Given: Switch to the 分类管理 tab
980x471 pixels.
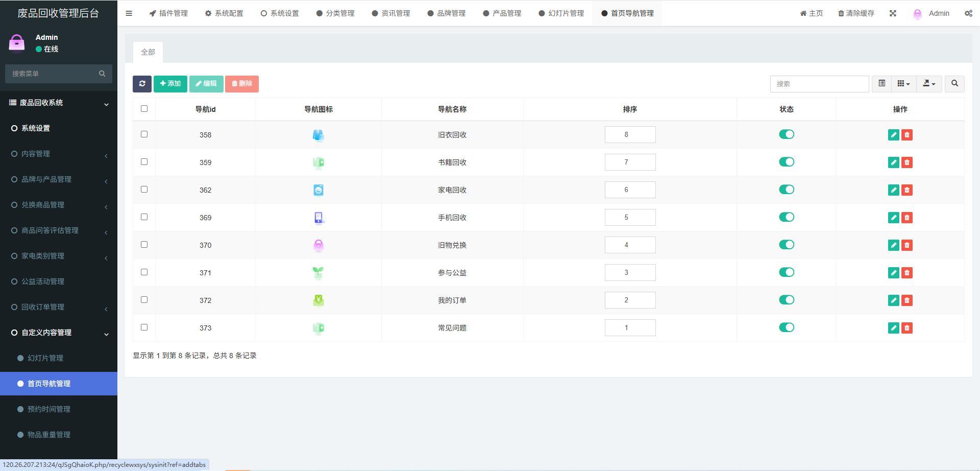Looking at the screenshot, I should coord(335,13).
